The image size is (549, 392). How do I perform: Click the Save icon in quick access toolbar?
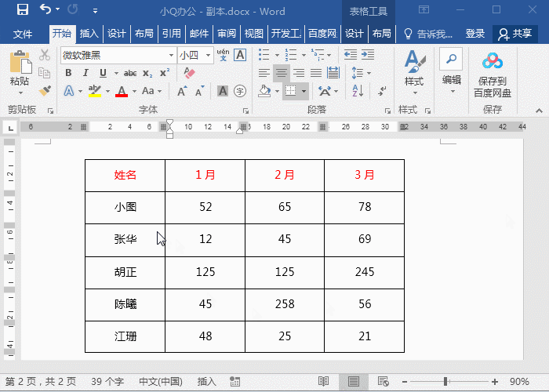coord(23,9)
